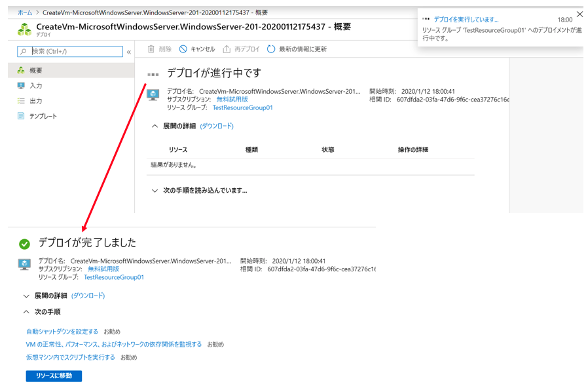
Task: Click the 入力 monitor icon
Action: (21, 86)
